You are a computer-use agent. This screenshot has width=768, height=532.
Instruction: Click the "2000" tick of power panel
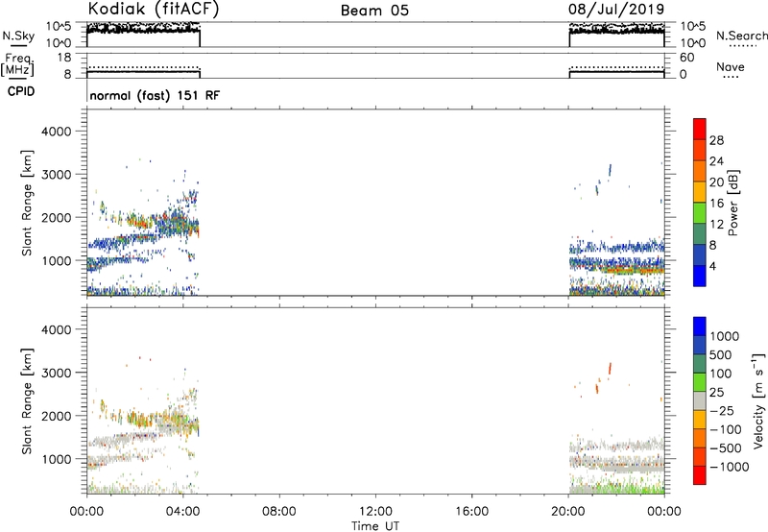click(x=56, y=217)
